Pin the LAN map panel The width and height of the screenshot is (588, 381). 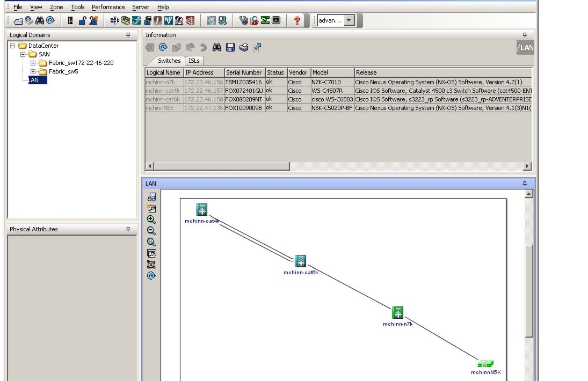(x=525, y=184)
